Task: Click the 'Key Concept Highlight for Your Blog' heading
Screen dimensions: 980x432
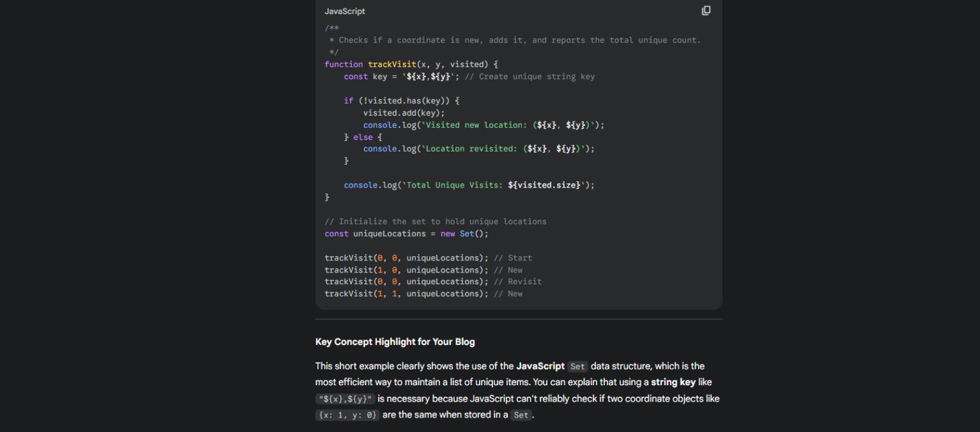Action: pos(395,342)
